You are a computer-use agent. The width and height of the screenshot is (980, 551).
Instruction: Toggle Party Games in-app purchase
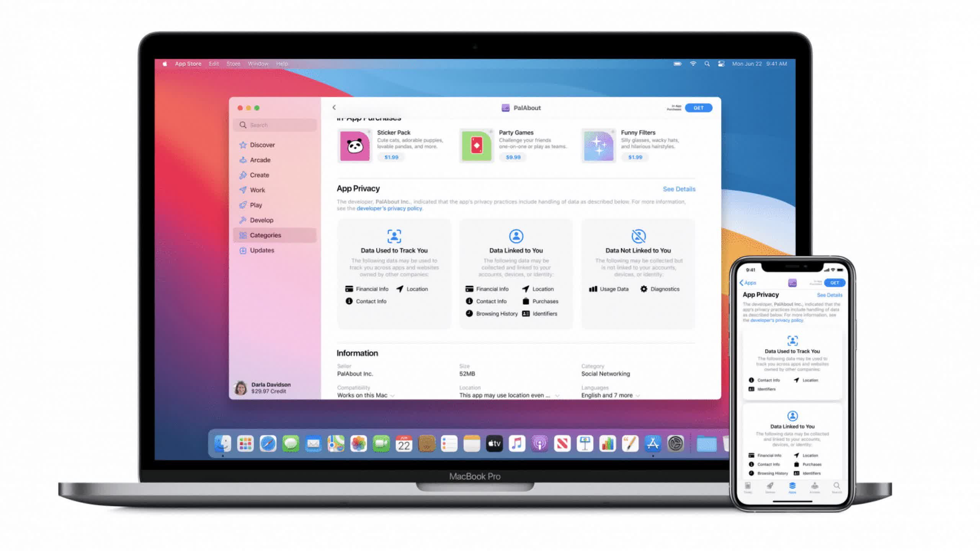513,158
